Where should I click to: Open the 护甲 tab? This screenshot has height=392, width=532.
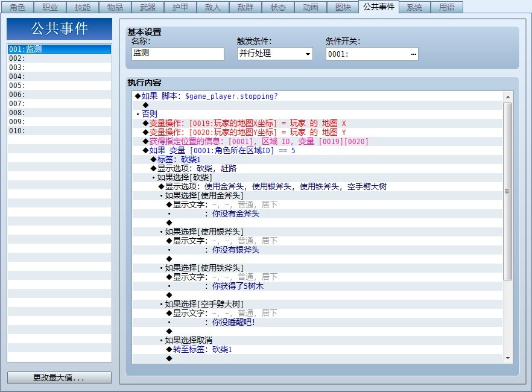pos(180,7)
